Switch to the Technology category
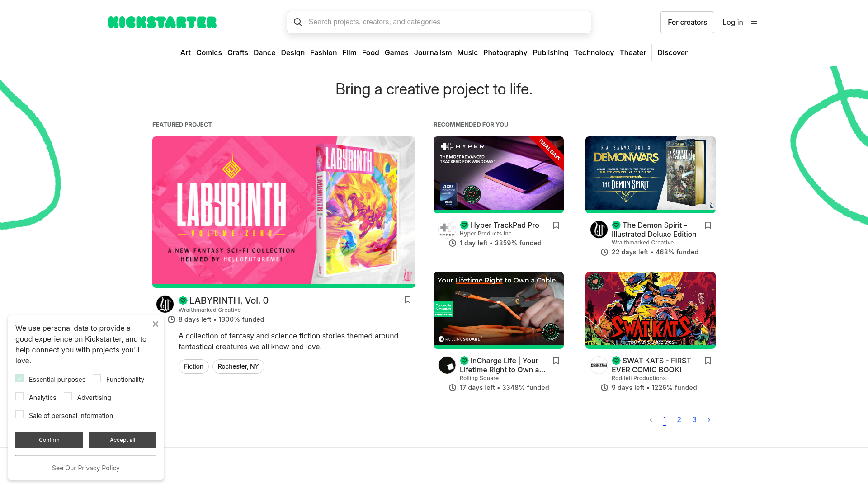Screen dimensions: 868x488 tap(594, 52)
